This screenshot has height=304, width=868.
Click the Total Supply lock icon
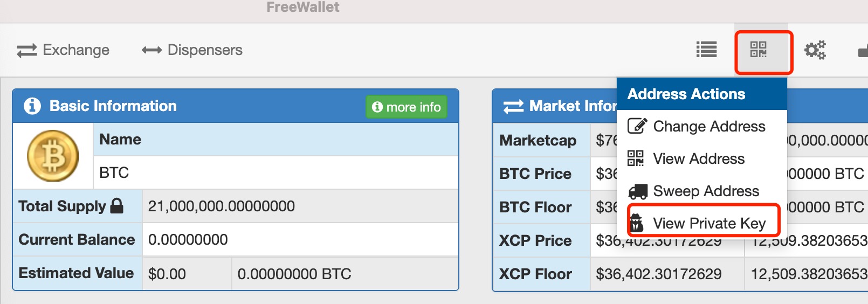point(117,206)
